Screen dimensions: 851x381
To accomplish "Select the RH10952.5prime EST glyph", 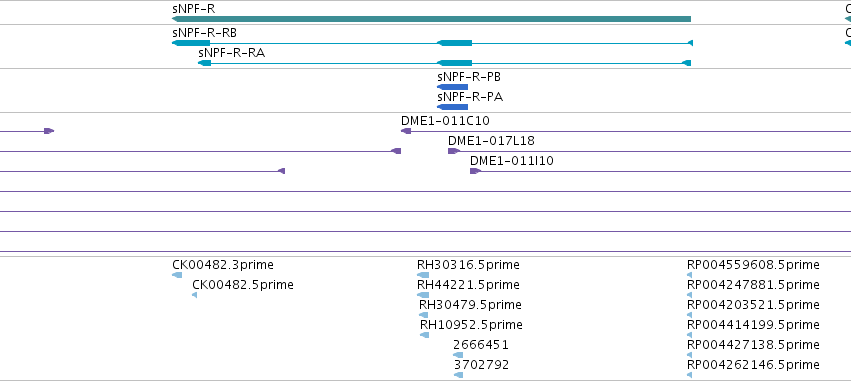I will click(x=424, y=335).
